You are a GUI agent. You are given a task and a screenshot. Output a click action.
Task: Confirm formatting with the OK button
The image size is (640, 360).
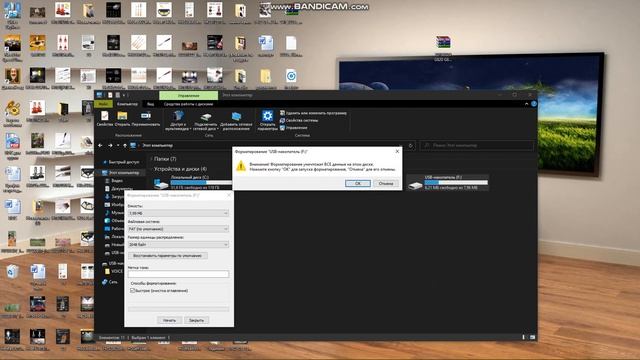(x=358, y=183)
